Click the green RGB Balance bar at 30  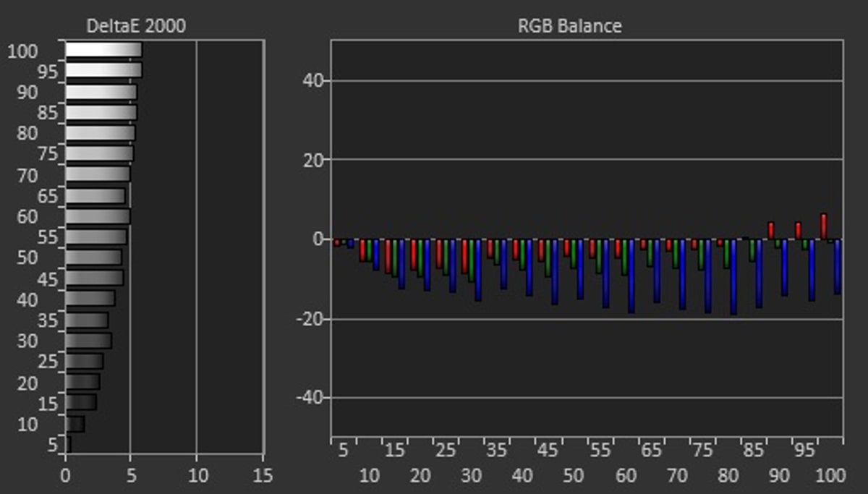pos(472,261)
